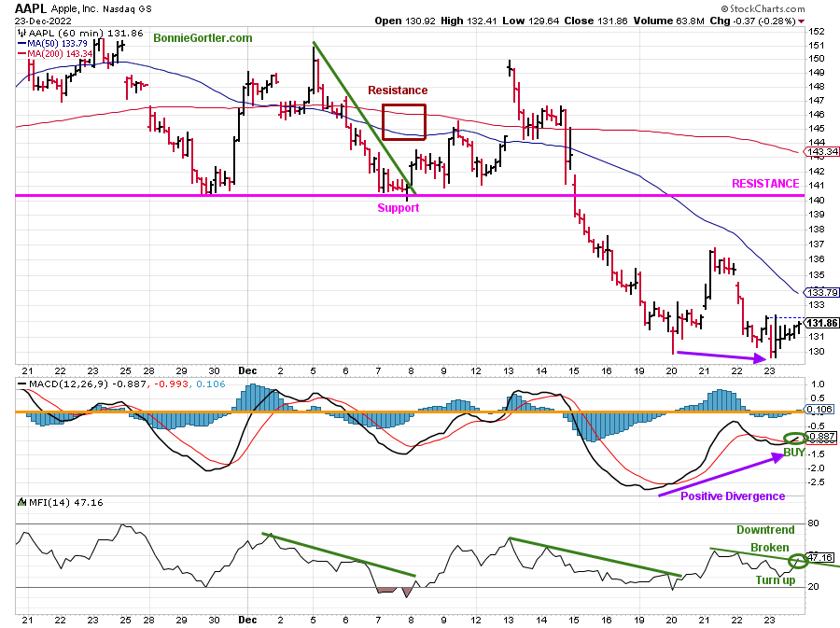Click the MFI(14) 47.16 indicator title

click(65, 502)
